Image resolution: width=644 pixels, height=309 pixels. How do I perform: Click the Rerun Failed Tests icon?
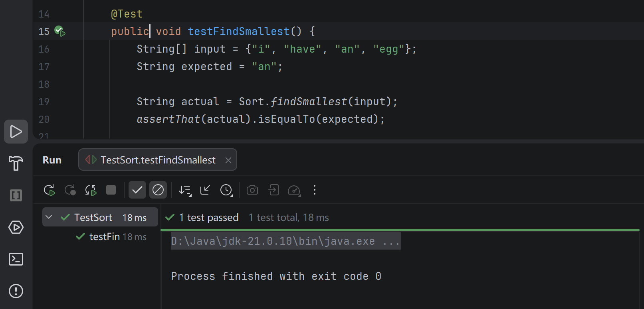pyautogui.click(x=70, y=190)
